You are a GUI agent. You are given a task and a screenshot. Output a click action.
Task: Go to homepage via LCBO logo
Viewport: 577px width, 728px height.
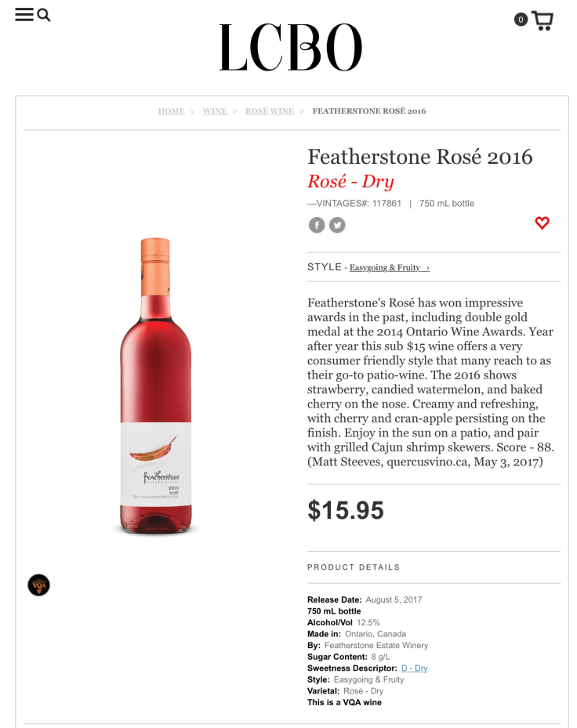pos(290,47)
